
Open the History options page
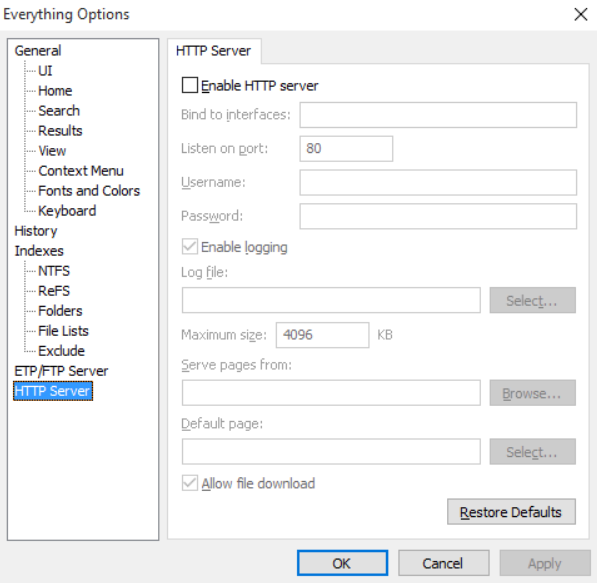pos(36,231)
